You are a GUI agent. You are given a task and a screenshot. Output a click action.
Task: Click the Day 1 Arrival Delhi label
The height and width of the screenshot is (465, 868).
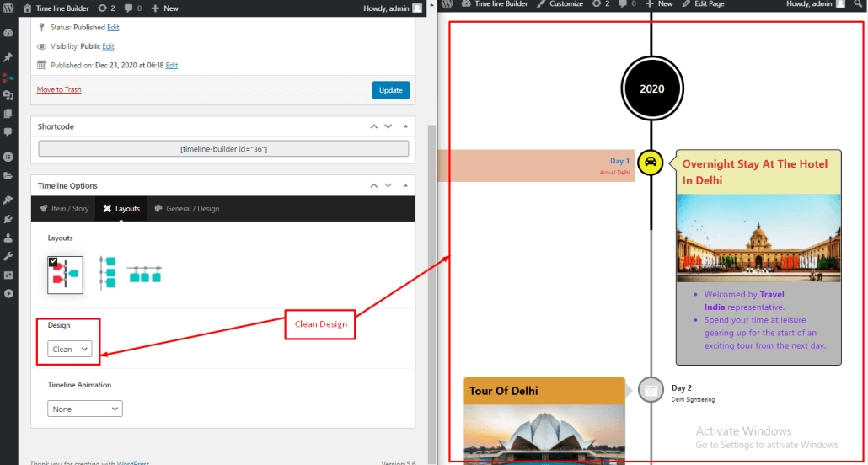click(615, 166)
